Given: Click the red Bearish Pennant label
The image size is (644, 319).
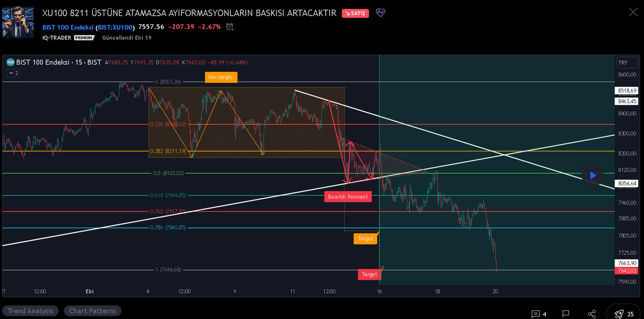Looking at the screenshot, I should click(348, 197).
